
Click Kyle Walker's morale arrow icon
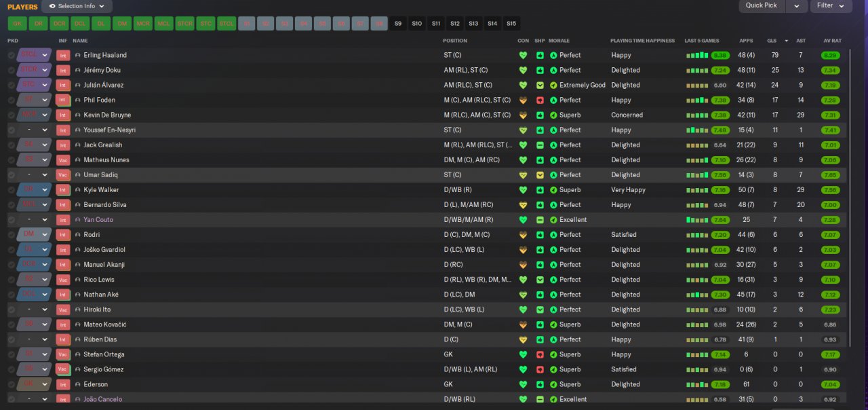[x=553, y=189]
